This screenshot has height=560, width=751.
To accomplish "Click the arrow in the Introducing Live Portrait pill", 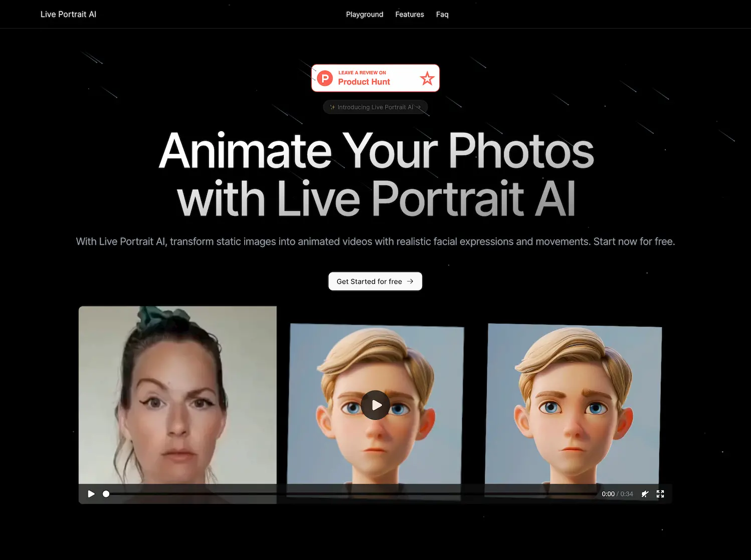I will pyautogui.click(x=419, y=107).
